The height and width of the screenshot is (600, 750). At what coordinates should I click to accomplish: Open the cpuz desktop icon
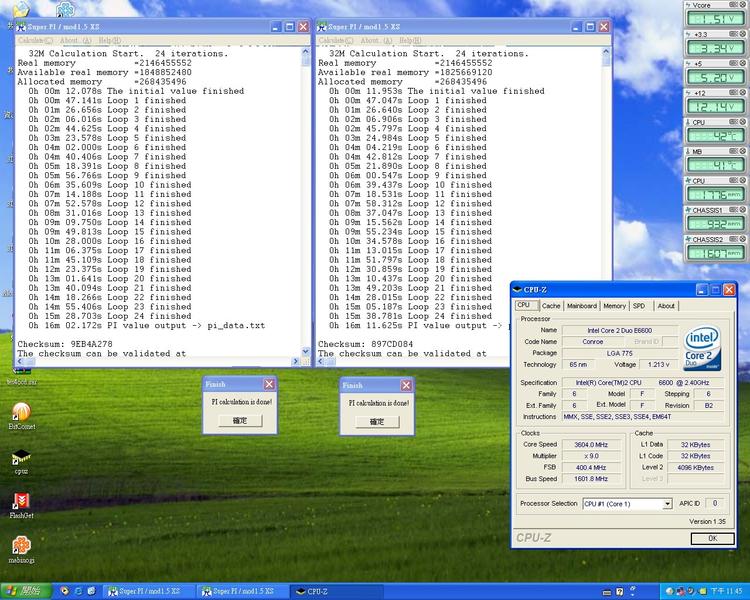click(x=21, y=461)
